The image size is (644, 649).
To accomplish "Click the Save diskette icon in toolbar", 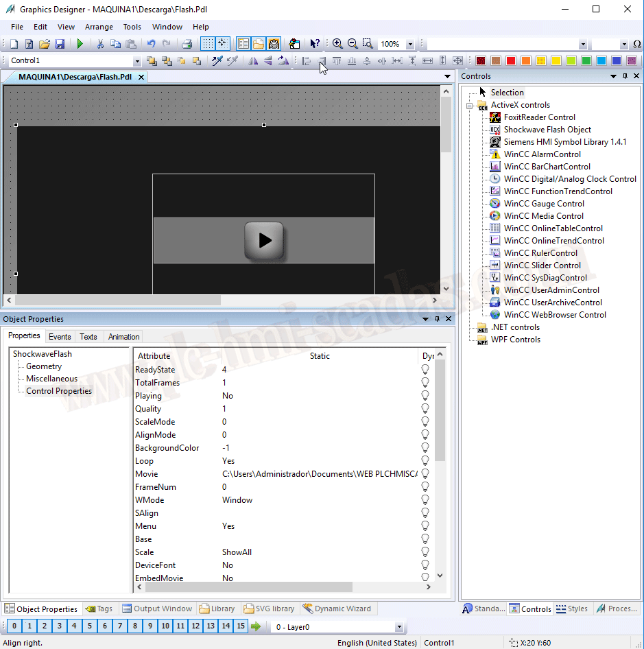I will coord(60,44).
